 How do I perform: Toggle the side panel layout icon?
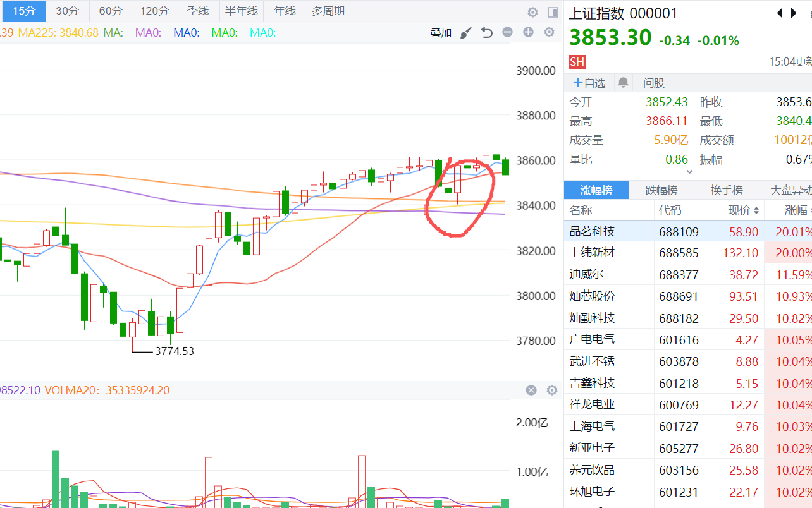[x=553, y=12]
